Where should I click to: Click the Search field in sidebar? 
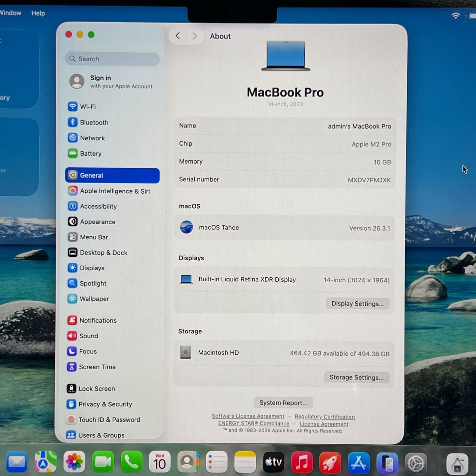112,59
